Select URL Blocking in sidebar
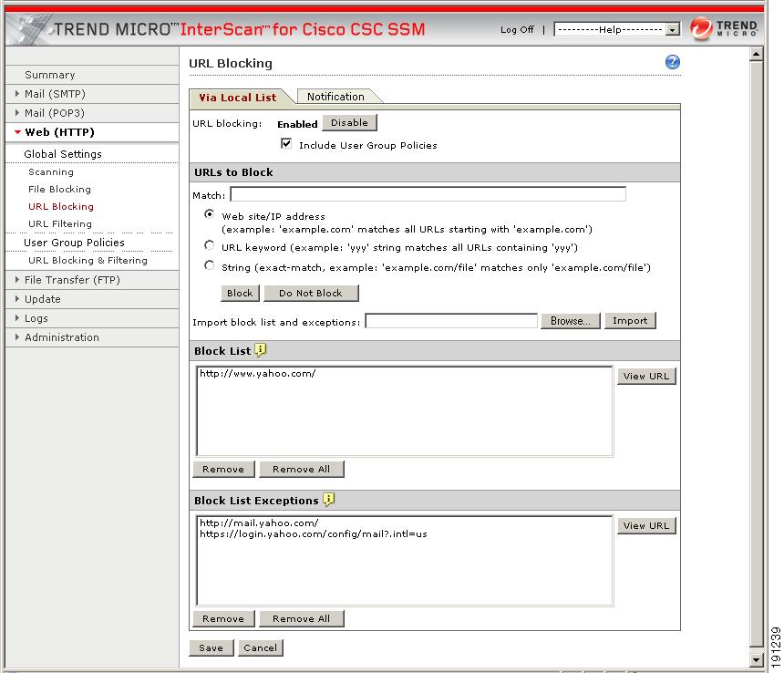784x673 pixels. point(61,206)
